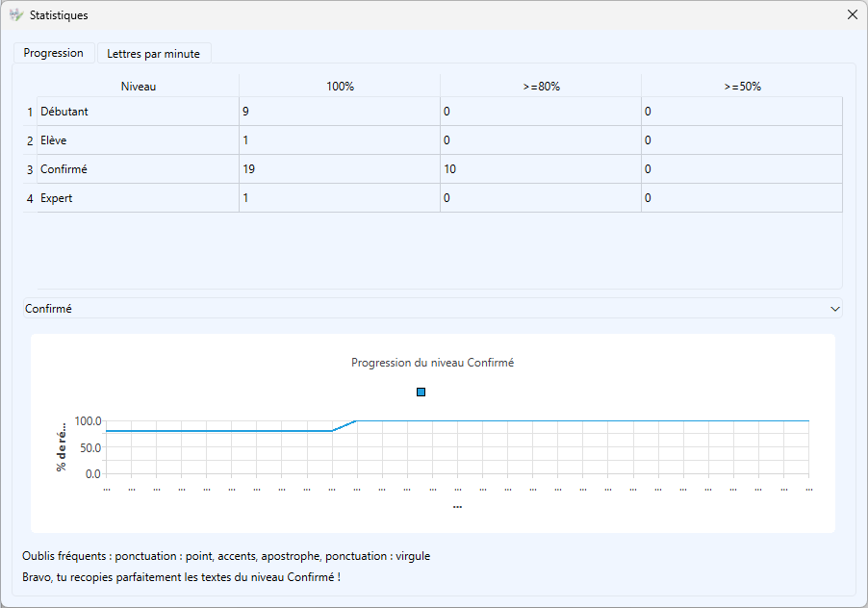Select the Progression tab
Screen dimensions: 868x608
click(54, 53)
